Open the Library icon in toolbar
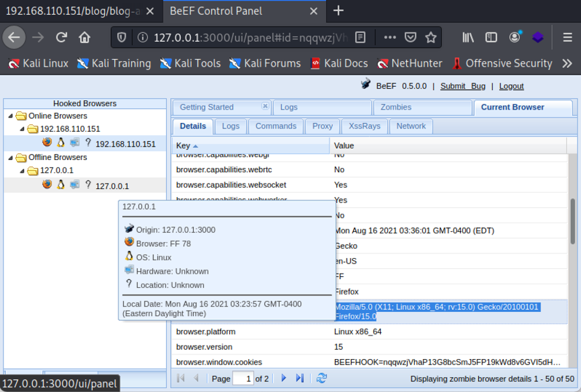Viewport: 581px width, 392px height. click(x=468, y=38)
